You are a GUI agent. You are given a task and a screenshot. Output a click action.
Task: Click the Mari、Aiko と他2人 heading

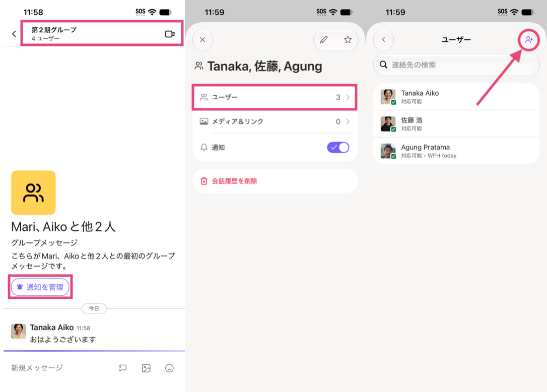63,227
